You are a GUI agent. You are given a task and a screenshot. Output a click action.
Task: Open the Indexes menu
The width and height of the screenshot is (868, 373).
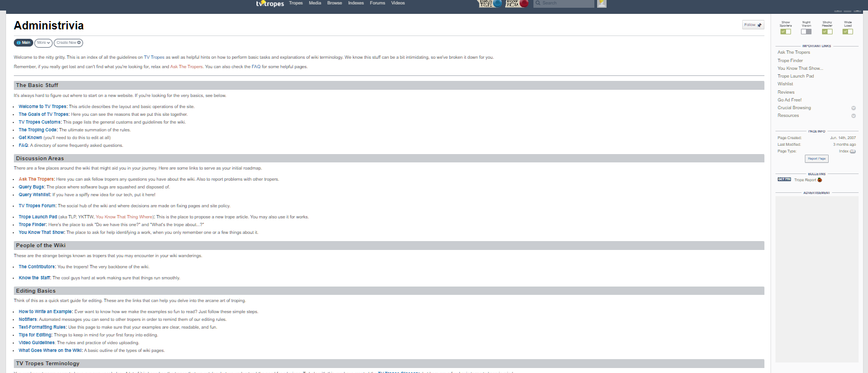click(x=356, y=3)
